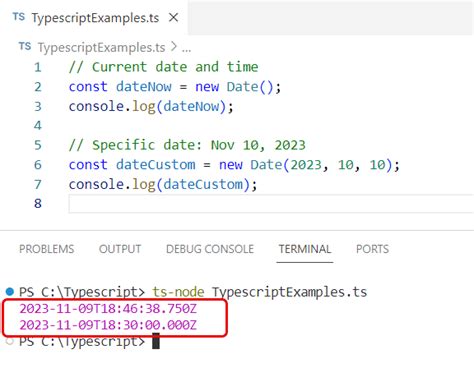Click the TS file icon in the breadcrumb

(25, 46)
